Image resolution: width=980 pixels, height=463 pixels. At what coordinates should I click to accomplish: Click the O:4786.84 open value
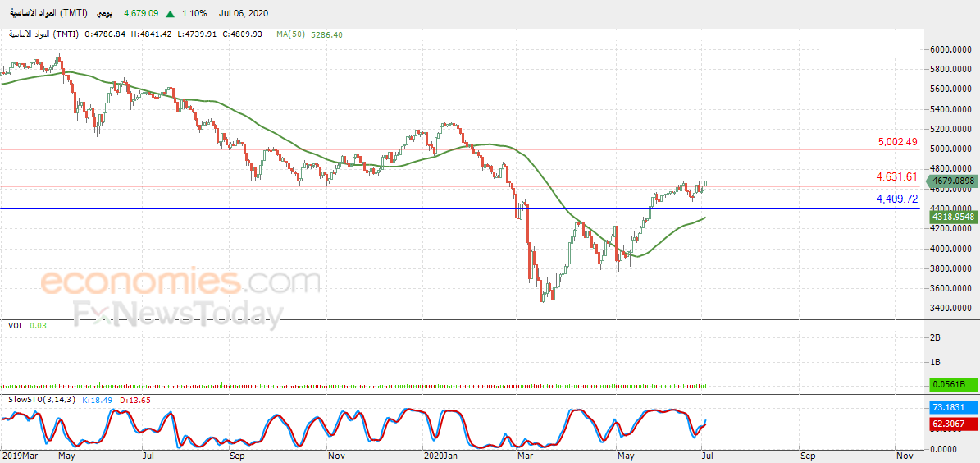(x=105, y=34)
